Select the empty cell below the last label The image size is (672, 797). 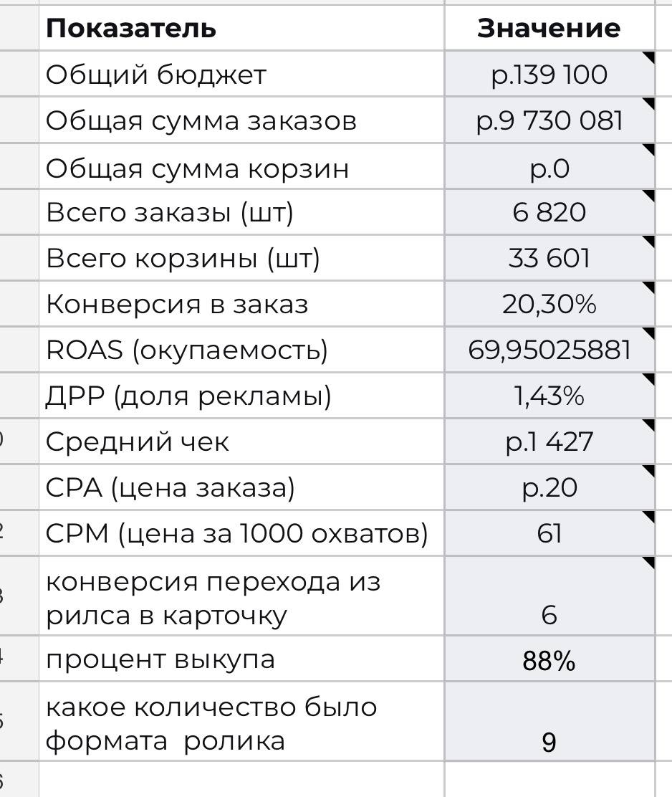241,779
